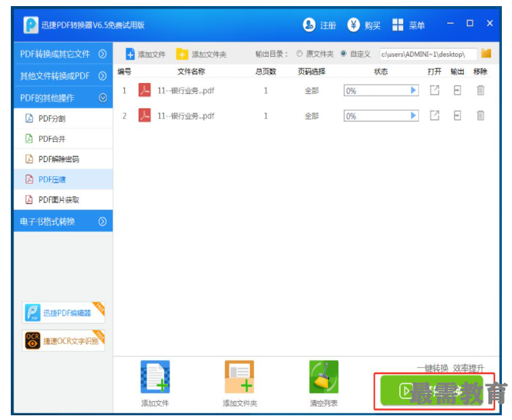512x420 pixels.
Task: Click the green start conversion button
Action: click(432, 390)
